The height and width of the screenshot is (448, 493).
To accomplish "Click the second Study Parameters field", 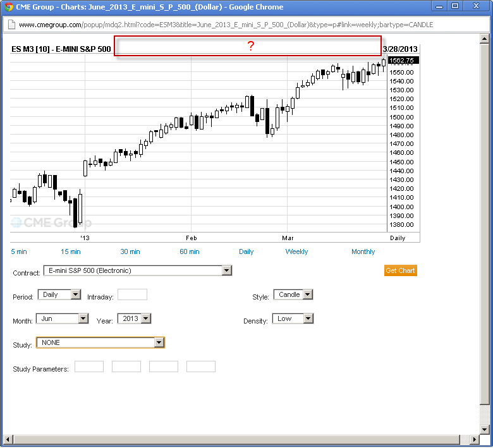I will point(126,366).
